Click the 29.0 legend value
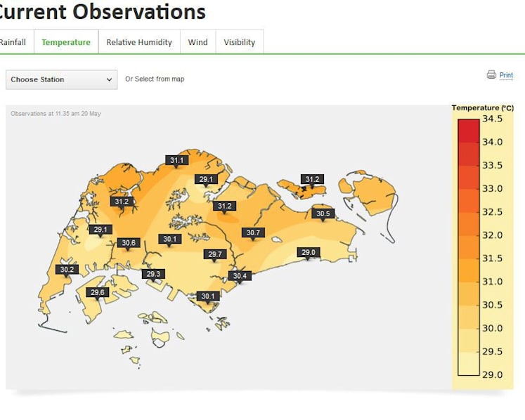Image resolution: width=525 pixels, height=420 pixels. tap(492, 374)
